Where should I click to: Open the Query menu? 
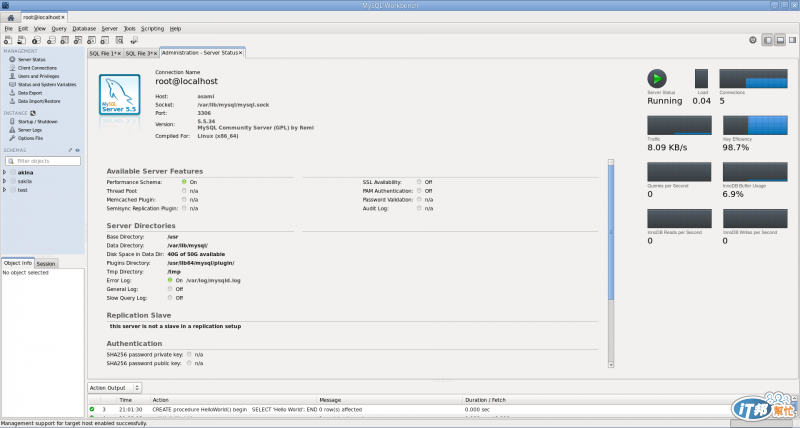click(59, 29)
